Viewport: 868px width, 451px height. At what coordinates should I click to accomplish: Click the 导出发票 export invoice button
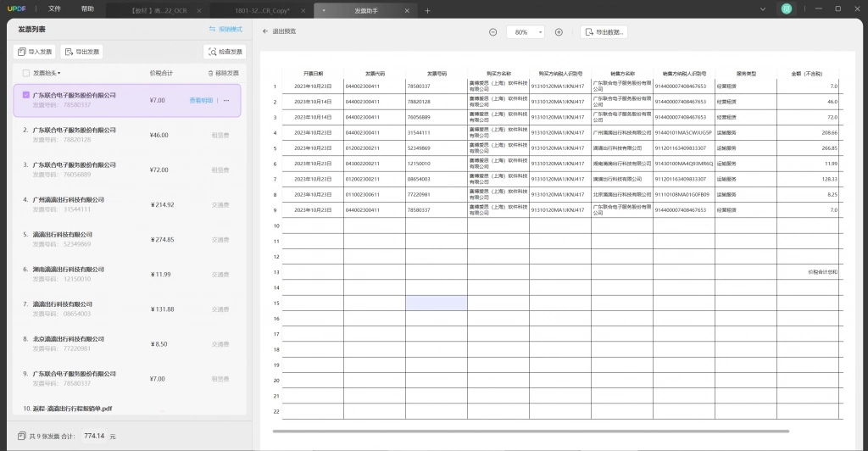tap(82, 52)
